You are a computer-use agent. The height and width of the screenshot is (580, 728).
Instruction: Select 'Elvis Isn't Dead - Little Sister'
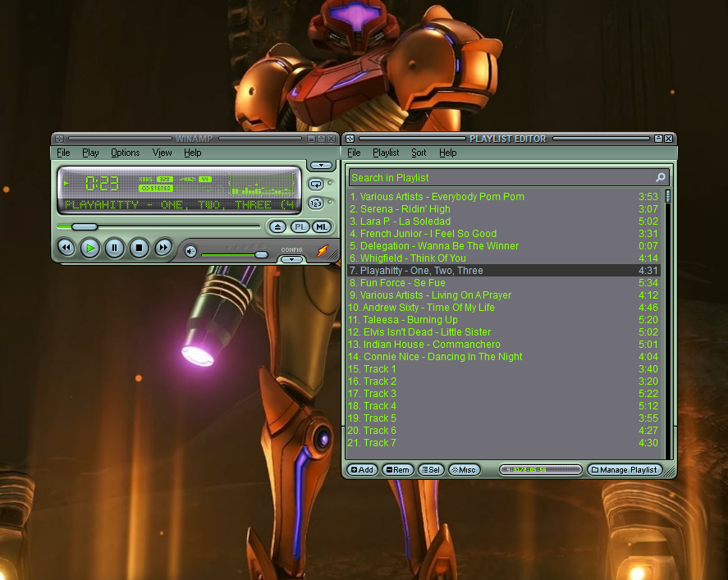pos(503,331)
